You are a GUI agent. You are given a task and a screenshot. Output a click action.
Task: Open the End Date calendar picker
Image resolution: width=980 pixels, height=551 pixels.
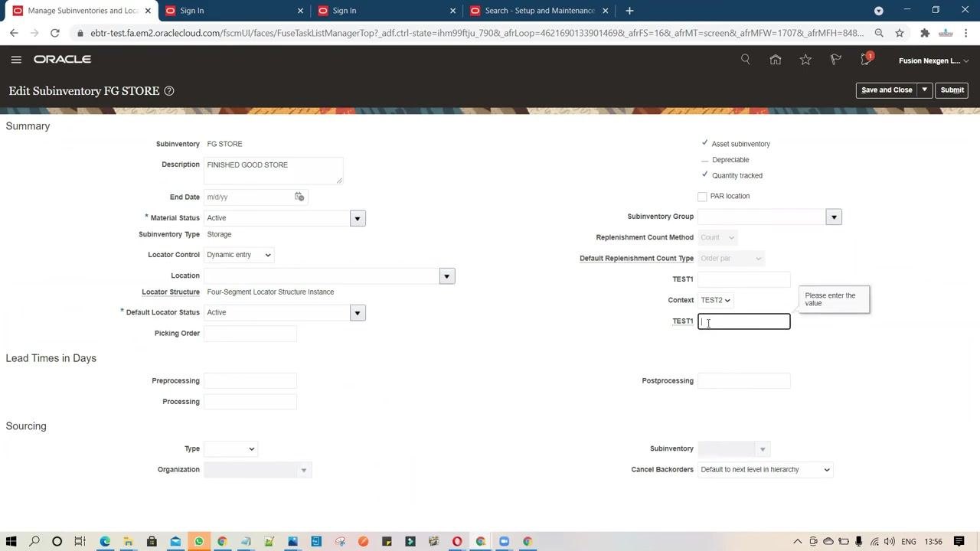tap(299, 197)
